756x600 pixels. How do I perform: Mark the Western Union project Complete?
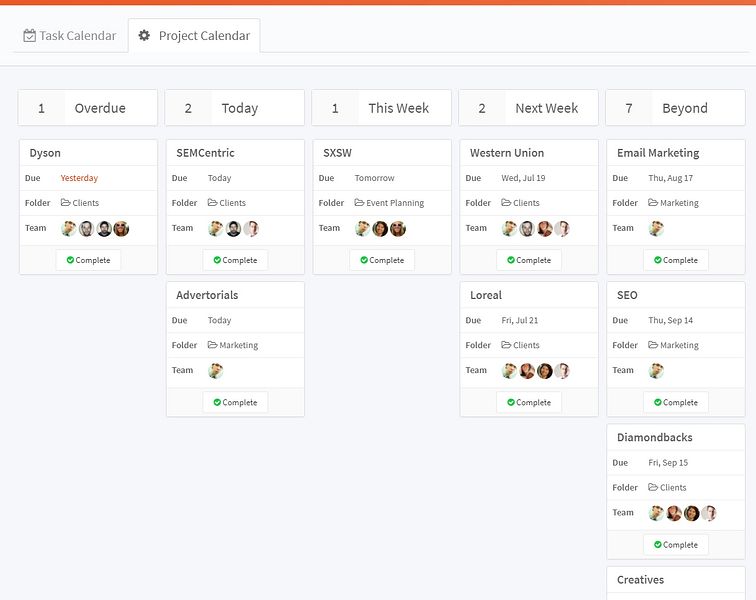(x=529, y=260)
